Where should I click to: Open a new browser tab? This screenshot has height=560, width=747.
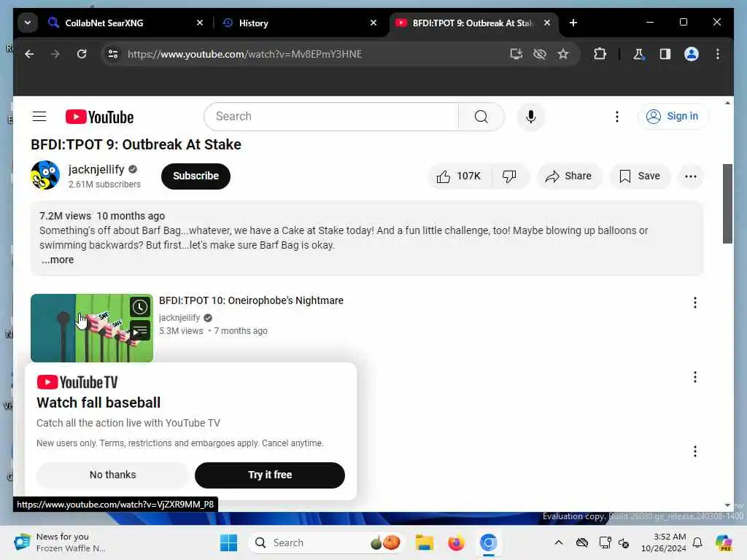click(573, 23)
